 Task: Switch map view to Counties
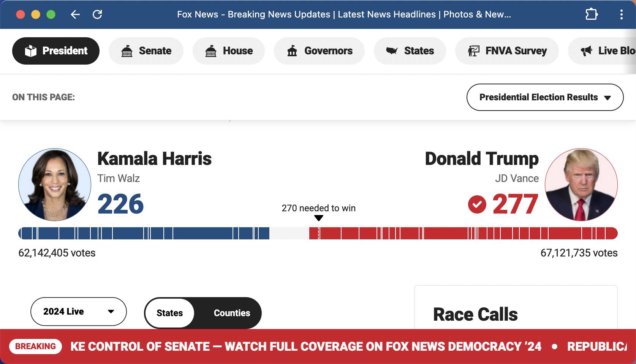tap(232, 313)
